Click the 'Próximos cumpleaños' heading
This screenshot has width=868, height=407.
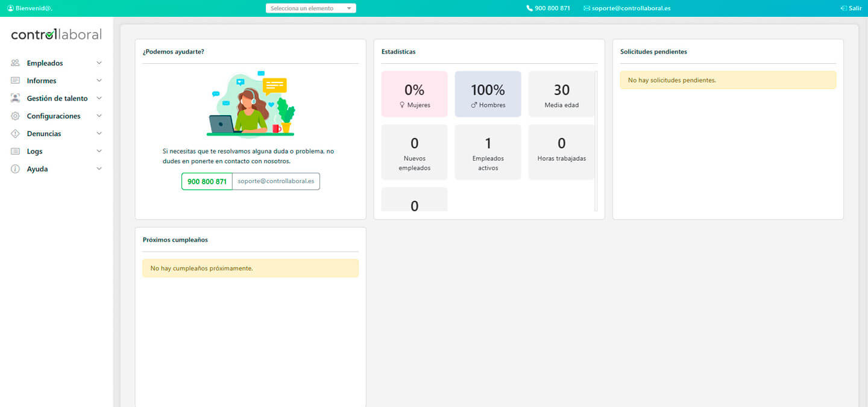click(175, 240)
